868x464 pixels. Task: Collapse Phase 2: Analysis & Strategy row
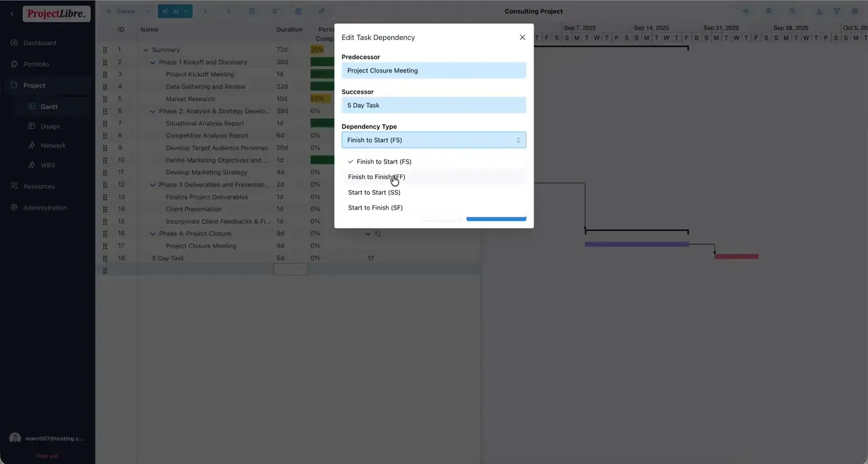click(153, 111)
